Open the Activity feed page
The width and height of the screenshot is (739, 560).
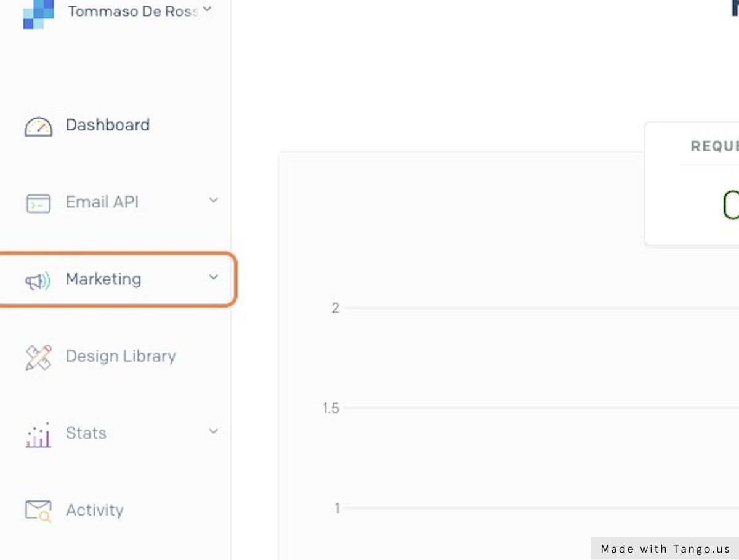(x=95, y=510)
